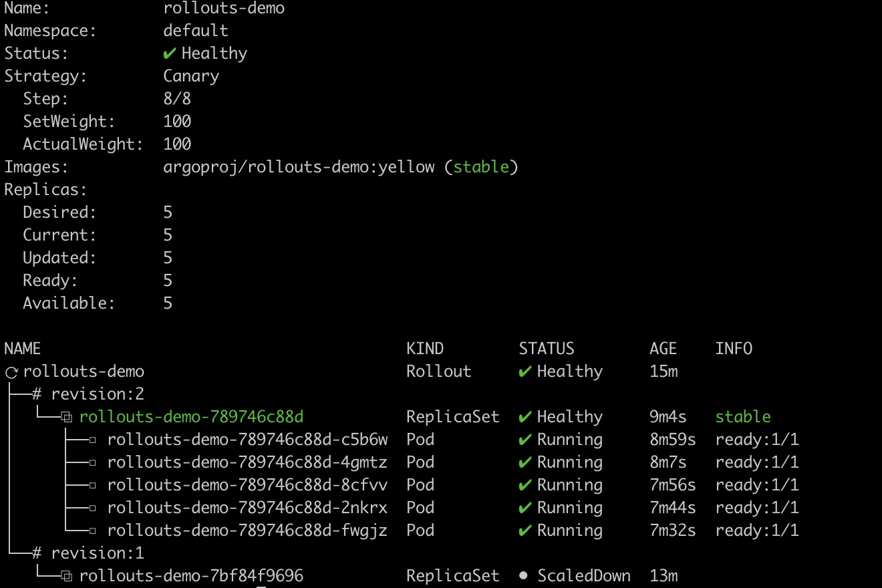This screenshot has width=882, height=588.
Task: Click pod name rollouts-demo-789746c88d-8cfvv
Action: 247,485
